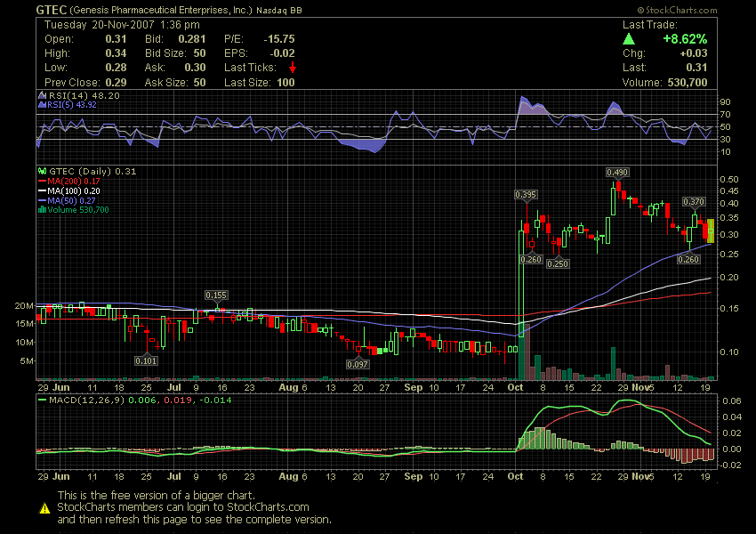
Task: Click the 0.370 price label in November
Action: coord(694,202)
